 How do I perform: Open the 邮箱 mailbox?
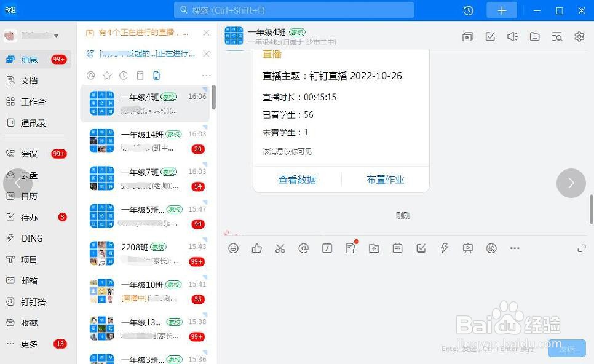pos(22,280)
